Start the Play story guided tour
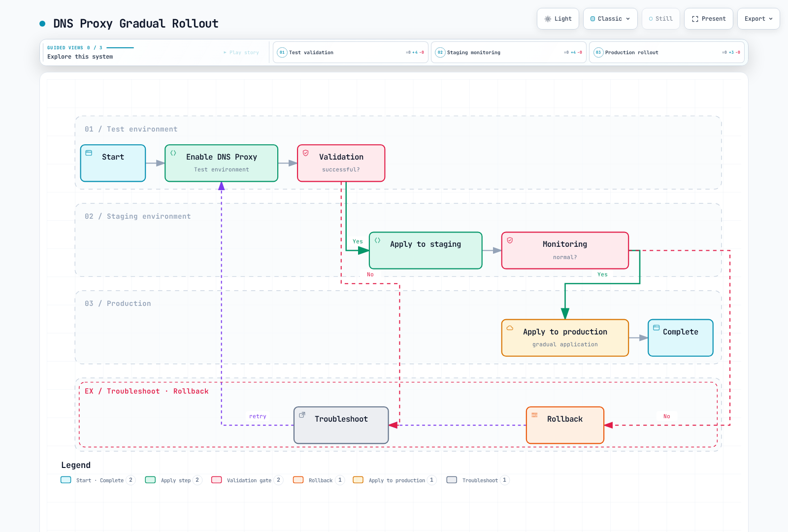788x532 pixels. (x=241, y=53)
